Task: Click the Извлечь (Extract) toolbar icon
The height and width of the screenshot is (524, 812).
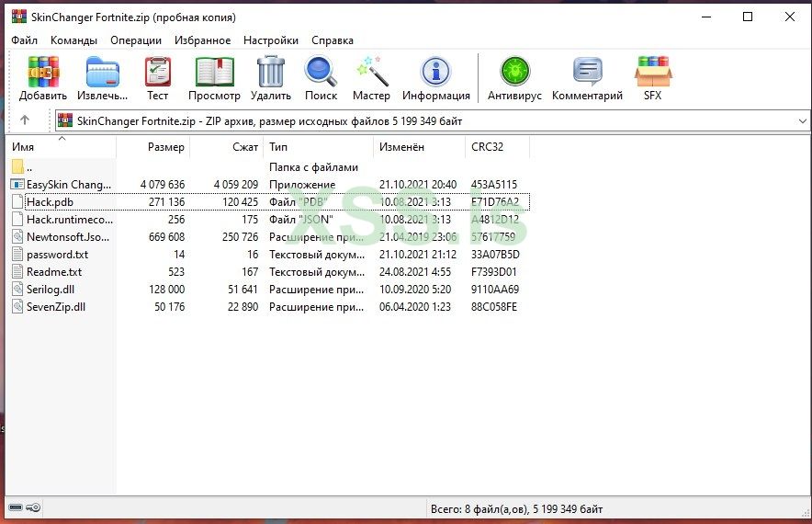Action: (103, 72)
